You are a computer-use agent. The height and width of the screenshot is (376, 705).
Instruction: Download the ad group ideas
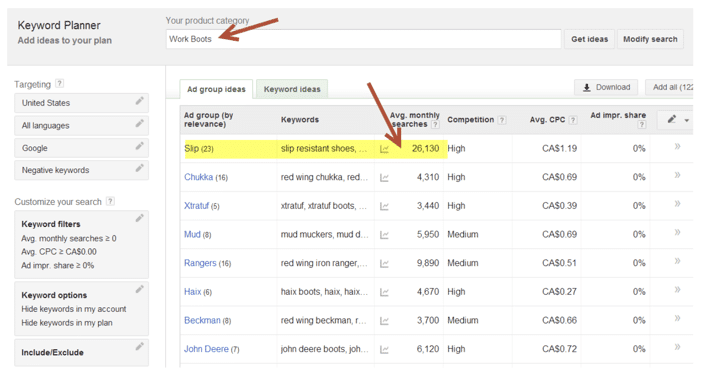click(x=606, y=87)
